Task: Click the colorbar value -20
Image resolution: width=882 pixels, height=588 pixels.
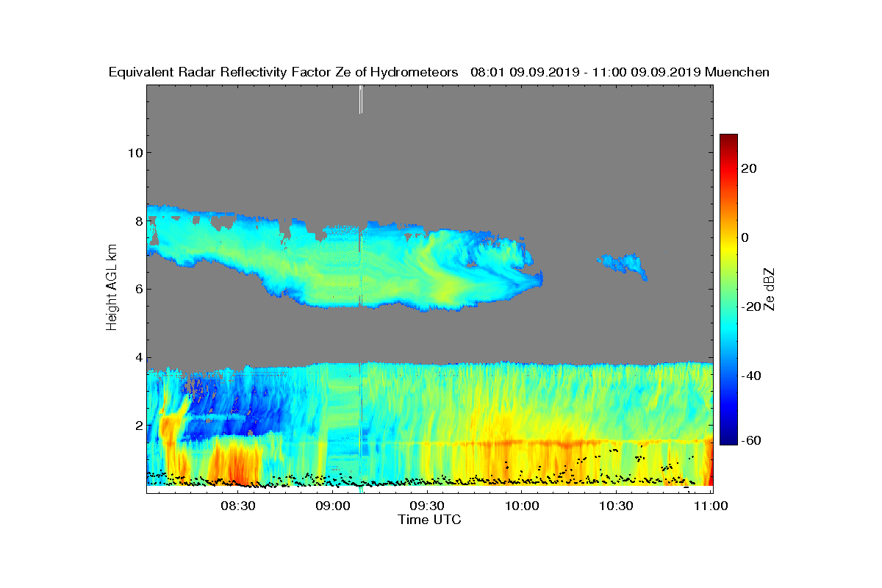Action: [x=751, y=306]
